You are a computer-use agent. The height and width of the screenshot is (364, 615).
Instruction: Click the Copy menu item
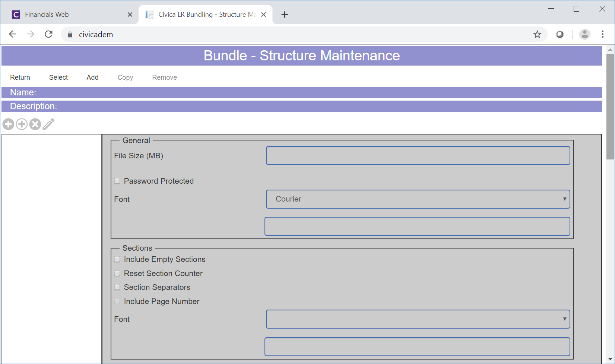click(x=125, y=77)
